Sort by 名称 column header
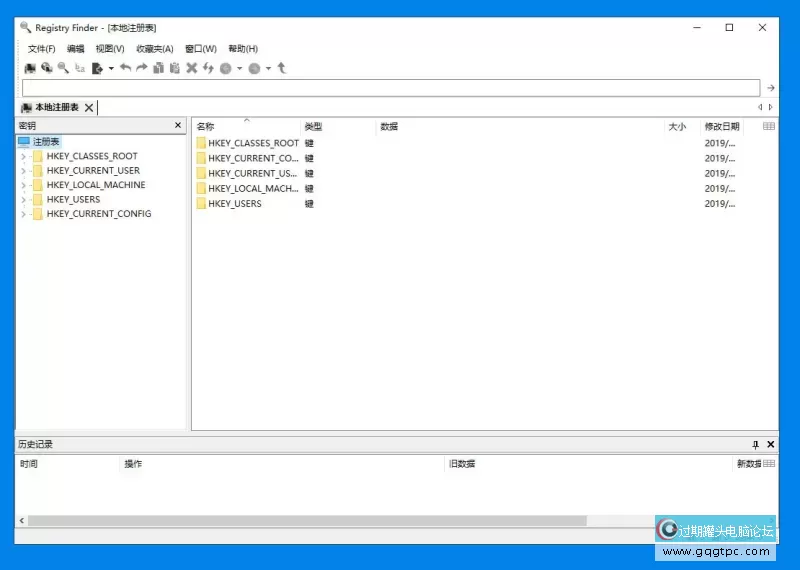This screenshot has height=570, width=800. pyautogui.click(x=246, y=126)
